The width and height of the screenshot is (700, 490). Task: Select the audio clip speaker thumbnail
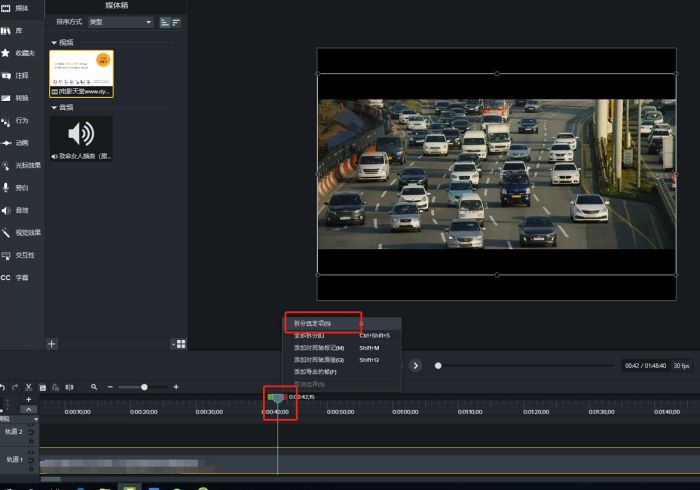[81, 138]
